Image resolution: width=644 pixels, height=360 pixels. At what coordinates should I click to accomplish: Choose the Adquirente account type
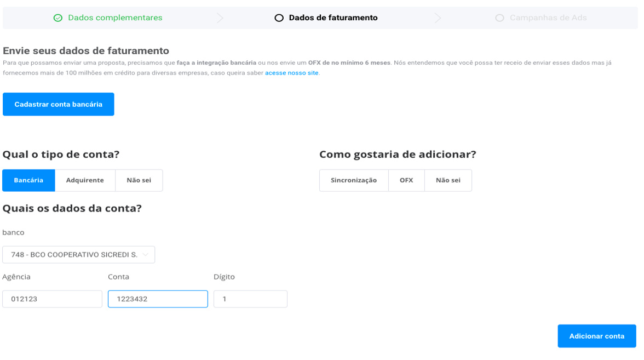(85, 180)
